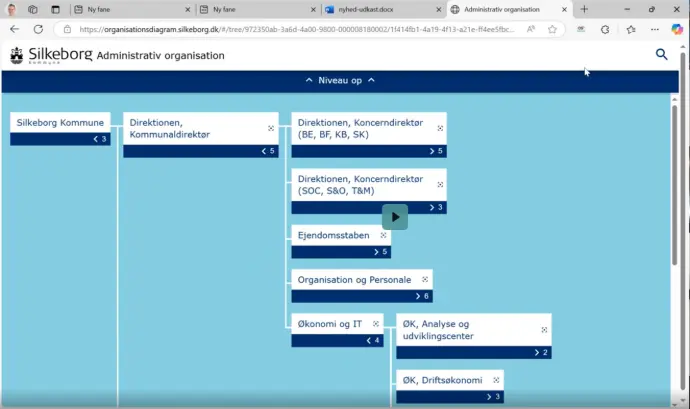Screen dimensions: 690x409
Task: Focus icon on Ejendomsstaben card
Action: click(x=383, y=235)
